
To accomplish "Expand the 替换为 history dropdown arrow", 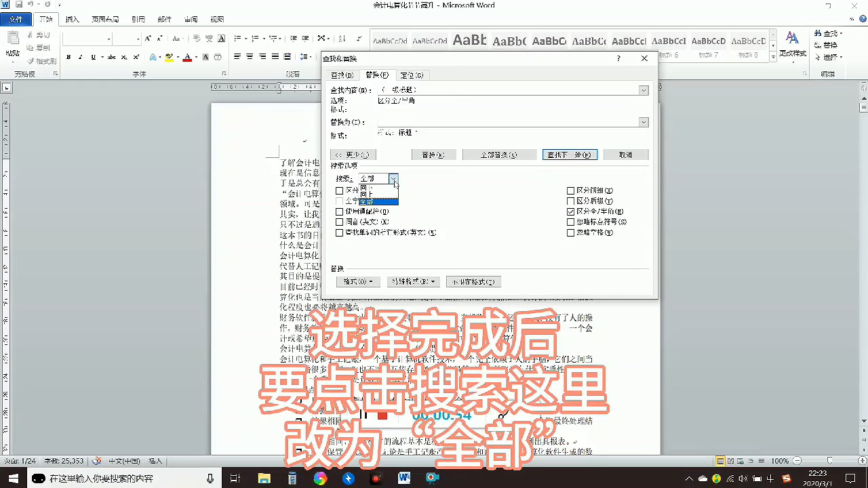I will pos(644,122).
